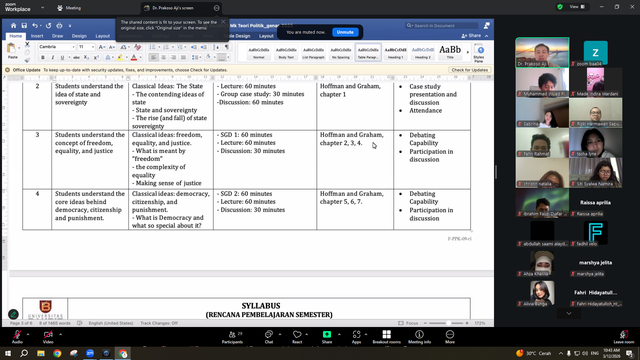Click the Print icon in Word
Image resolution: width=640 pixels, height=360 pixels.
(x=60, y=25)
